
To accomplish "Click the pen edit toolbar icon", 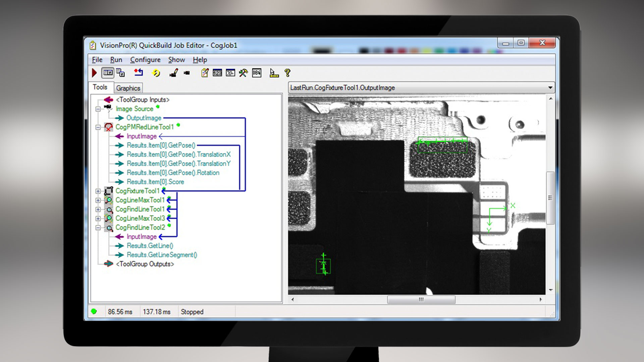I will pos(174,73).
